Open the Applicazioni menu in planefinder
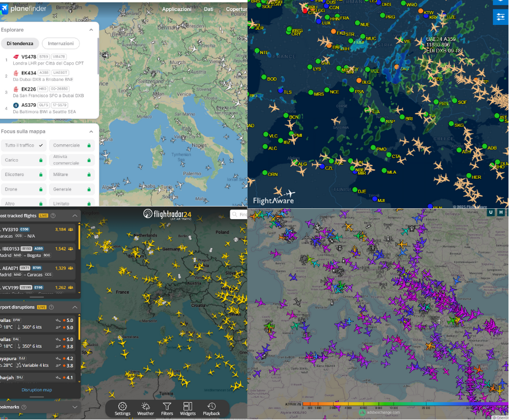Viewport: 509px width, 420px height. click(x=177, y=9)
